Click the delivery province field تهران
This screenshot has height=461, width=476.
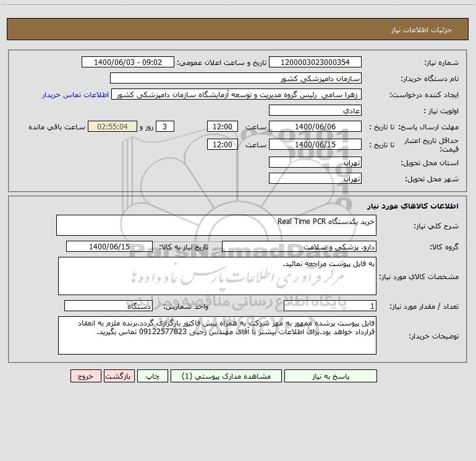pos(315,162)
